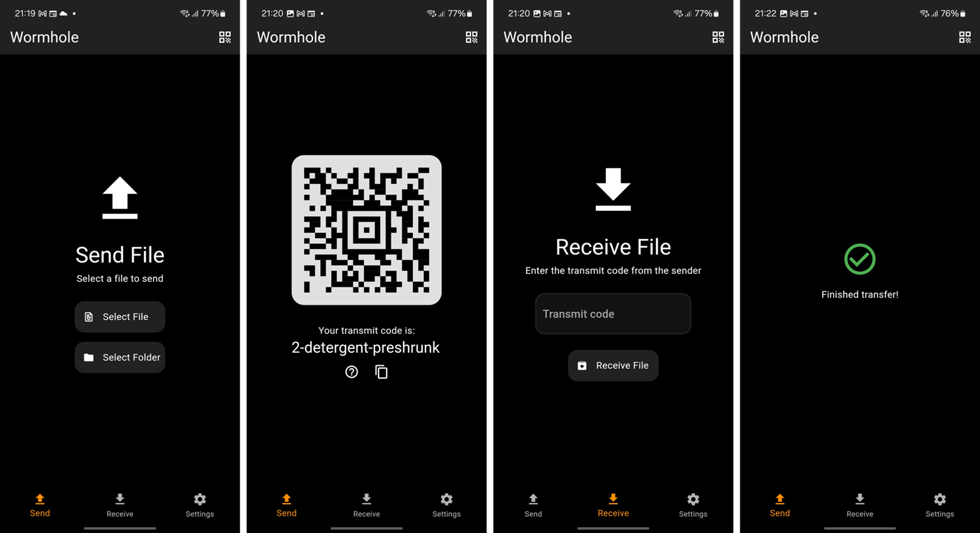Open Settings tab on Send File screen
The width and height of the screenshot is (980, 533).
coord(200,506)
